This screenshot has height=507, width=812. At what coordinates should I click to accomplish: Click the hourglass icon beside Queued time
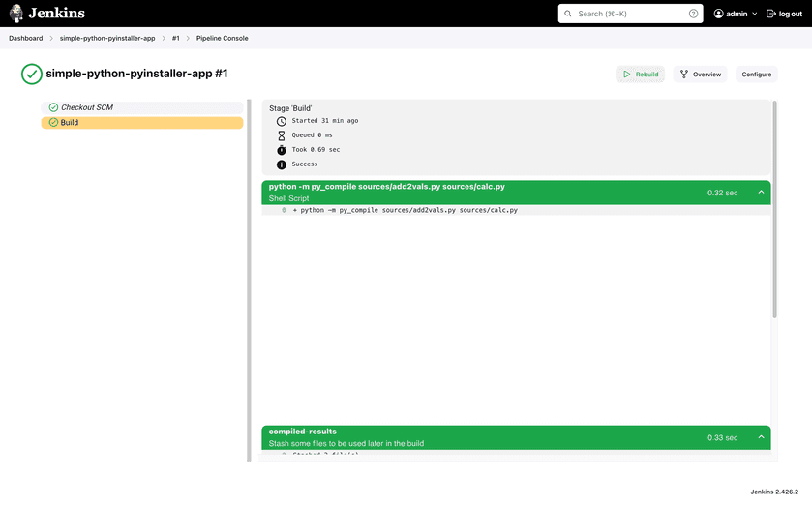(x=282, y=135)
